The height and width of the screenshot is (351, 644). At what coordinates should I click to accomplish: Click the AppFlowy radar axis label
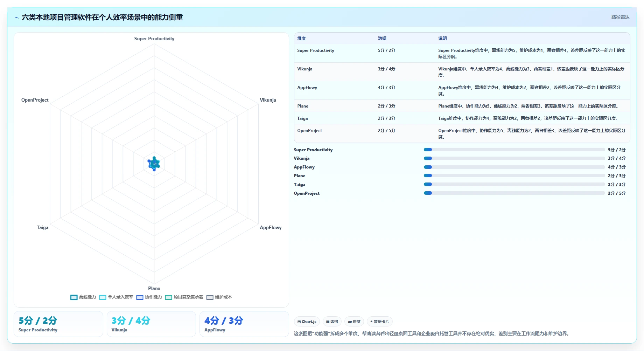pos(271,227)
